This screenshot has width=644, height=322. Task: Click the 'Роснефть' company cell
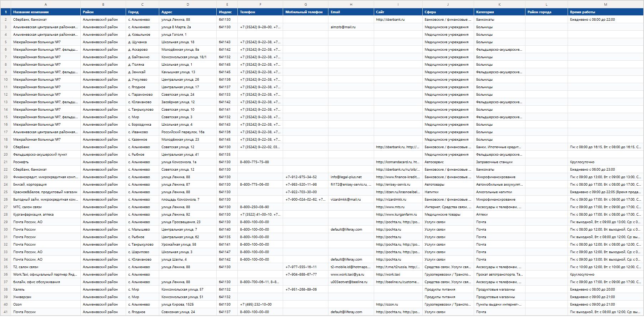pos(46,162)
